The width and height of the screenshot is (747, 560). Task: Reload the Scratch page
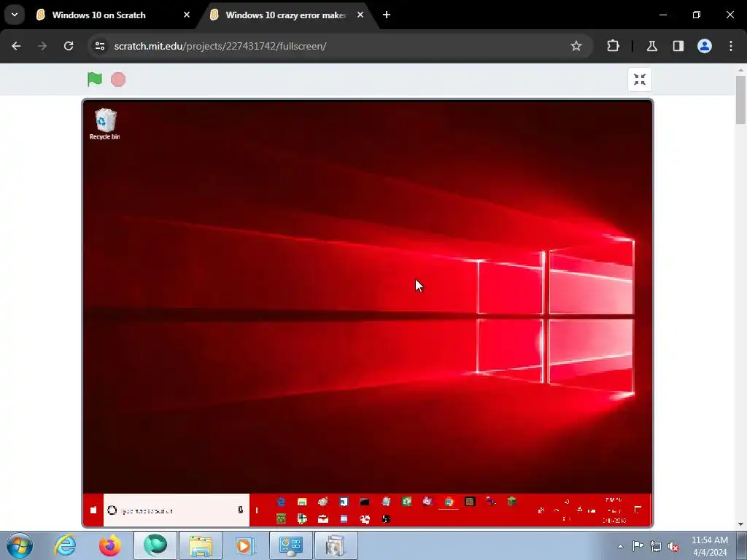pos(69,46)
